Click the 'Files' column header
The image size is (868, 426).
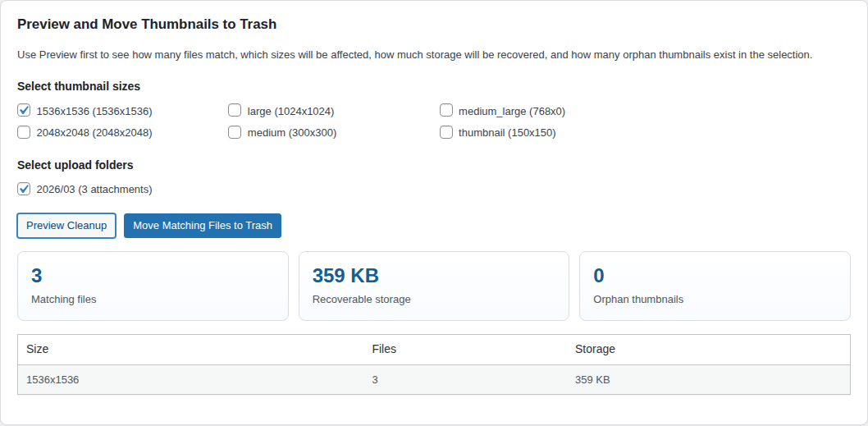coord(384,349)
